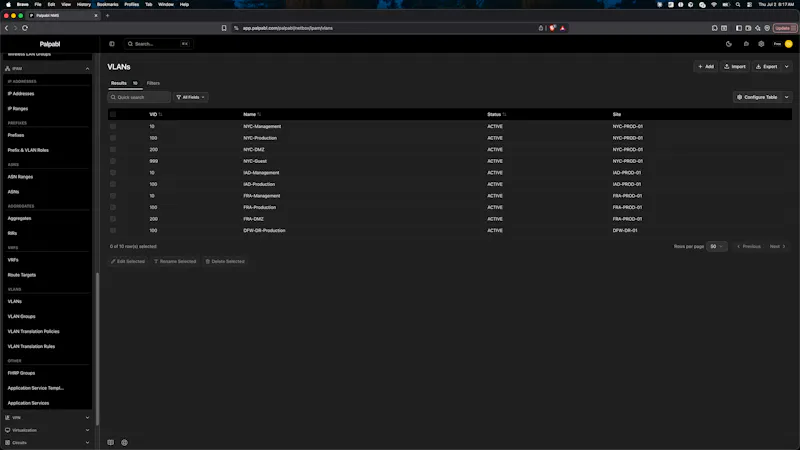Click the Import button
800x450 pixels.
click(x=735, y=66)
